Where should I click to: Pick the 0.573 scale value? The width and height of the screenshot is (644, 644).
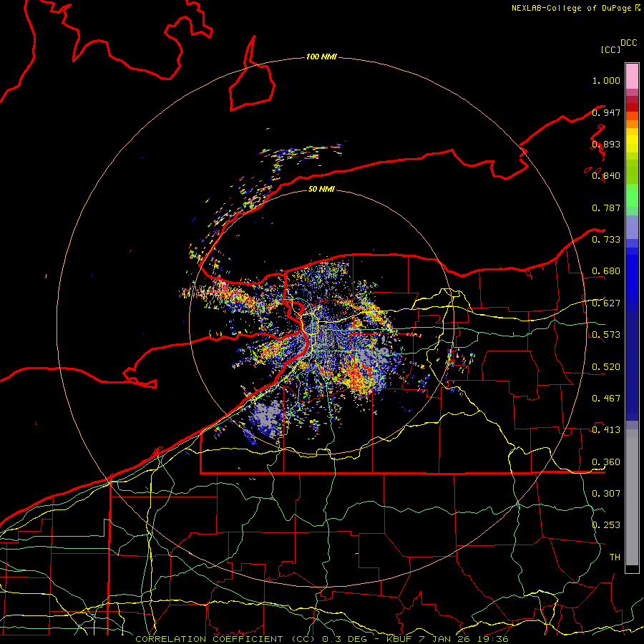tap(606, 335)
